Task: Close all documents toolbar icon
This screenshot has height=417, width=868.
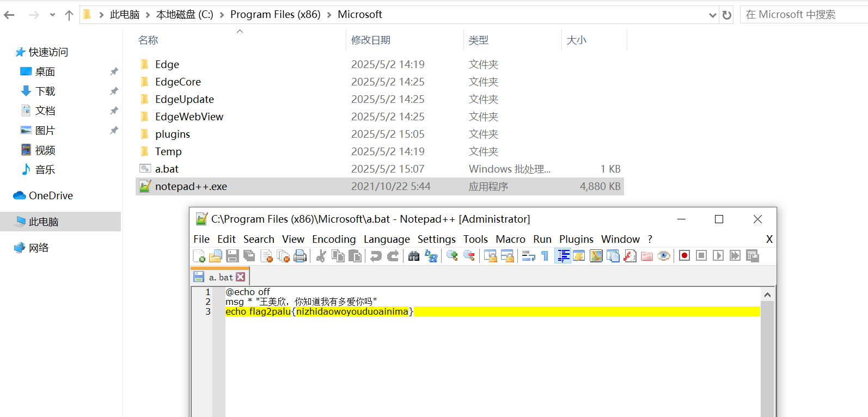Action: point(283,256)
